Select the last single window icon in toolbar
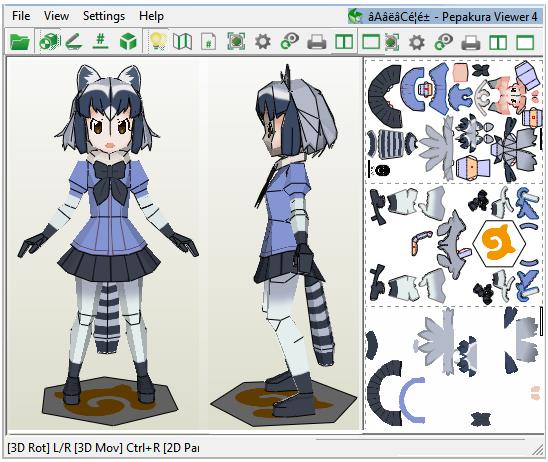 pyautogui.click(x=525, y=42)
